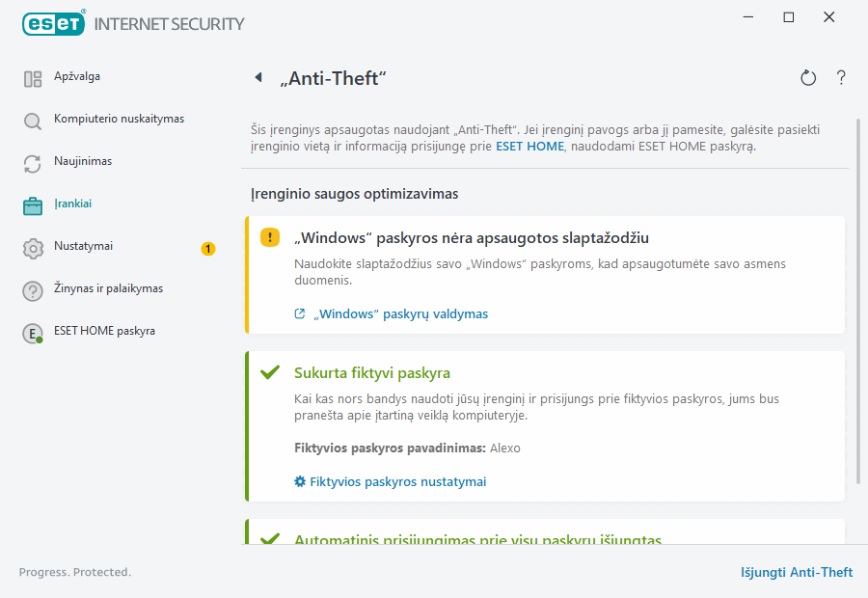Open help with the question mark icon
Screen dimensions: 868x598
(841, 78)
